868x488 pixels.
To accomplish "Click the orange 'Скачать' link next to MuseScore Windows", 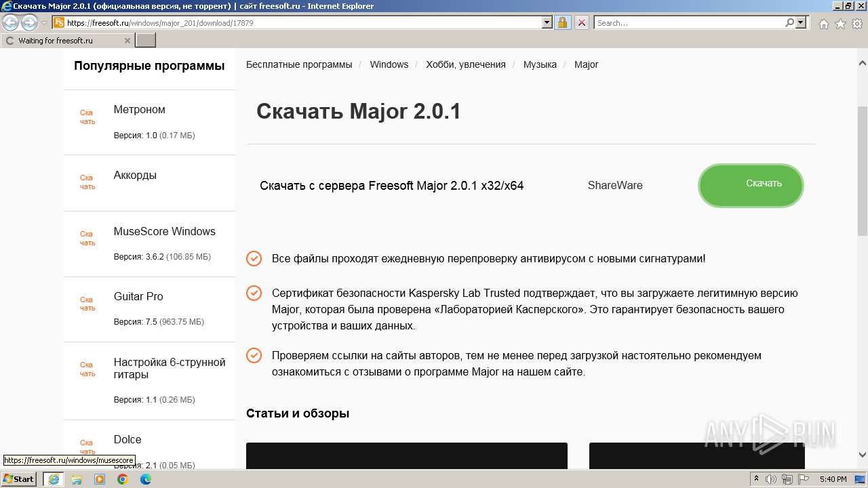I will [x=87, y=239].
